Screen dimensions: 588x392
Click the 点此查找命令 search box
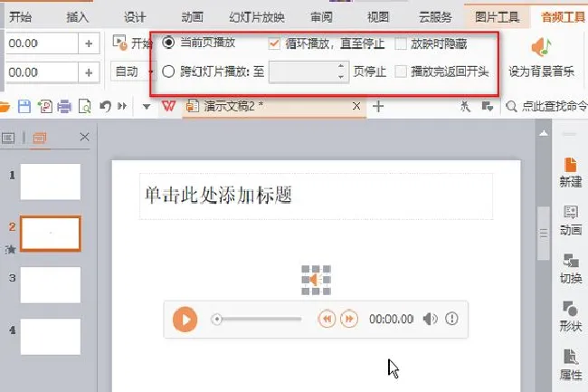[x=546, y=107]
